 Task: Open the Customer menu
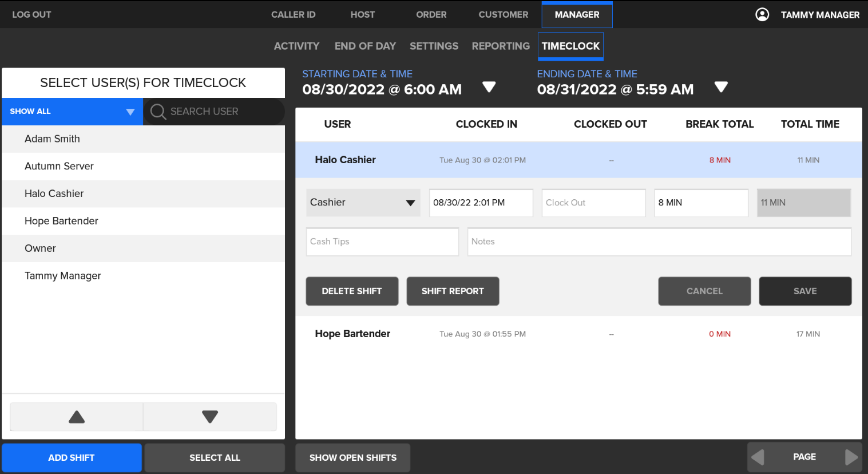click(503, 14)
